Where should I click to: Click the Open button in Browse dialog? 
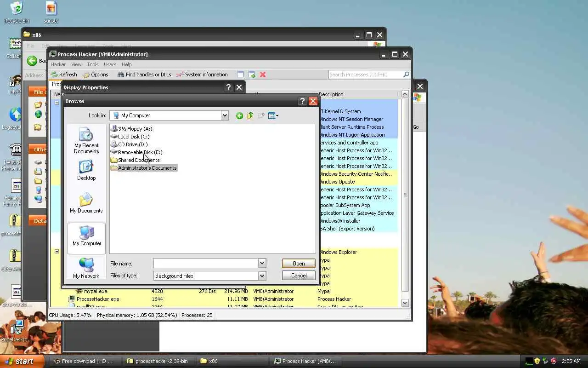[x=299, y=264]
